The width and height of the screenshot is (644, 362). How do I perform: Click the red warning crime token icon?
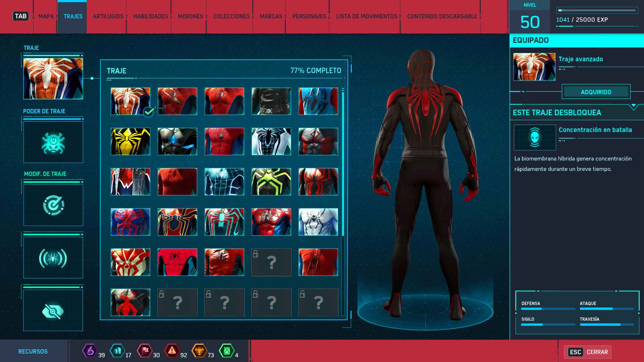pyautogui.click(x=172, y=351)
